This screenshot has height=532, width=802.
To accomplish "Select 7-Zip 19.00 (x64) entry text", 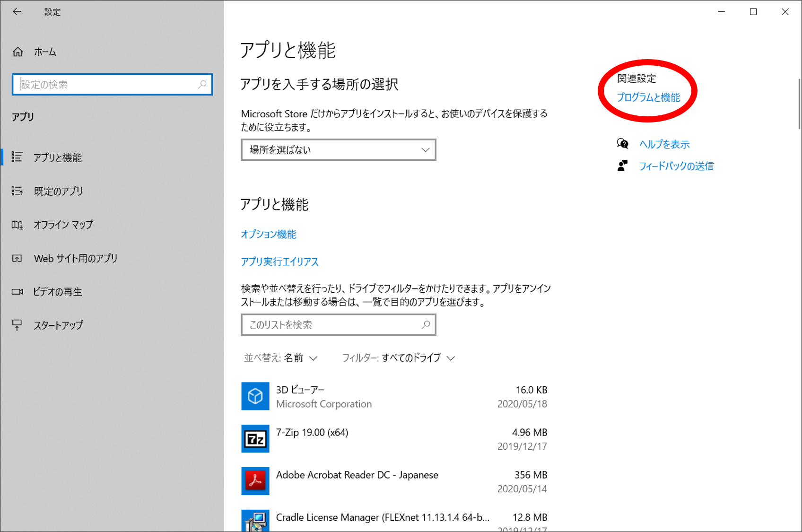I will (x=312, y=432).
